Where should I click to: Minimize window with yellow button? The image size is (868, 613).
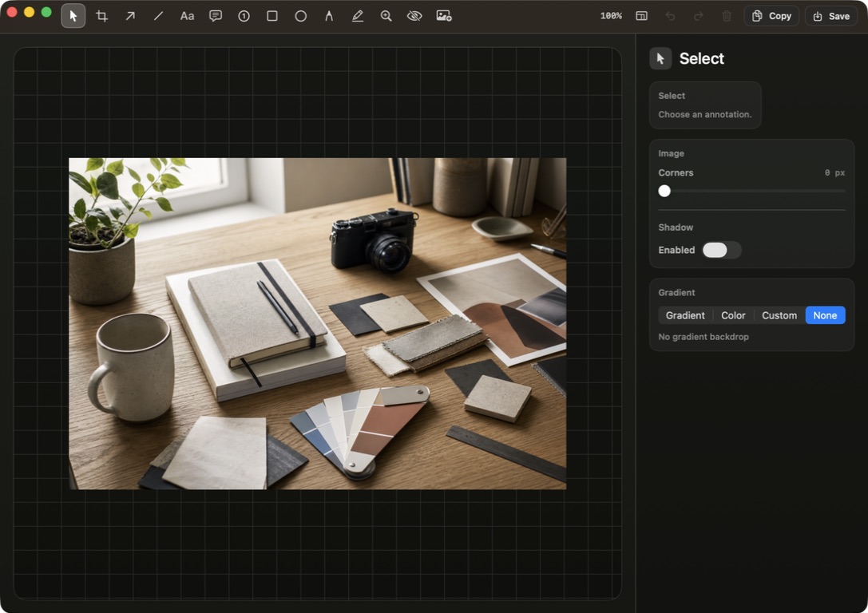point(30,12)
